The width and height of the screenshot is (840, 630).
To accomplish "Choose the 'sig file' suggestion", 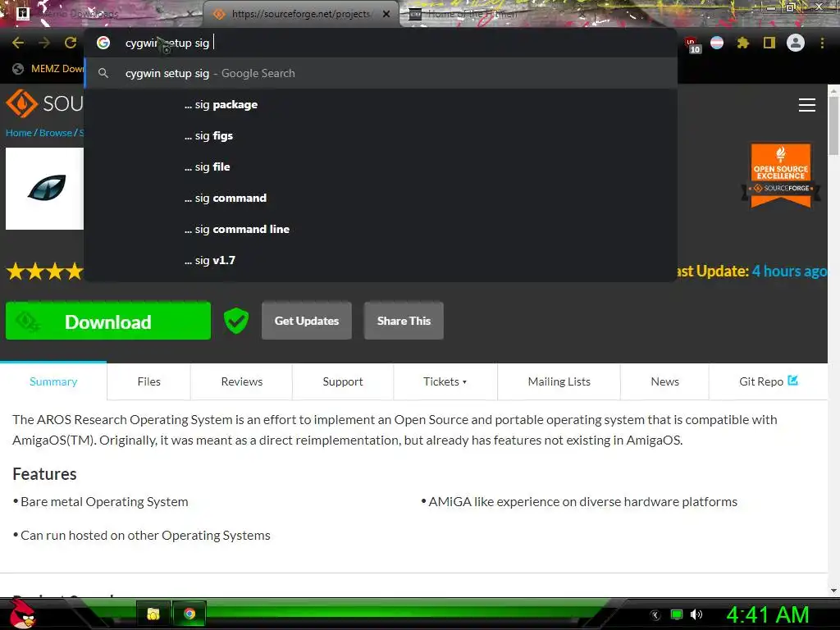I will coord(381,167).
